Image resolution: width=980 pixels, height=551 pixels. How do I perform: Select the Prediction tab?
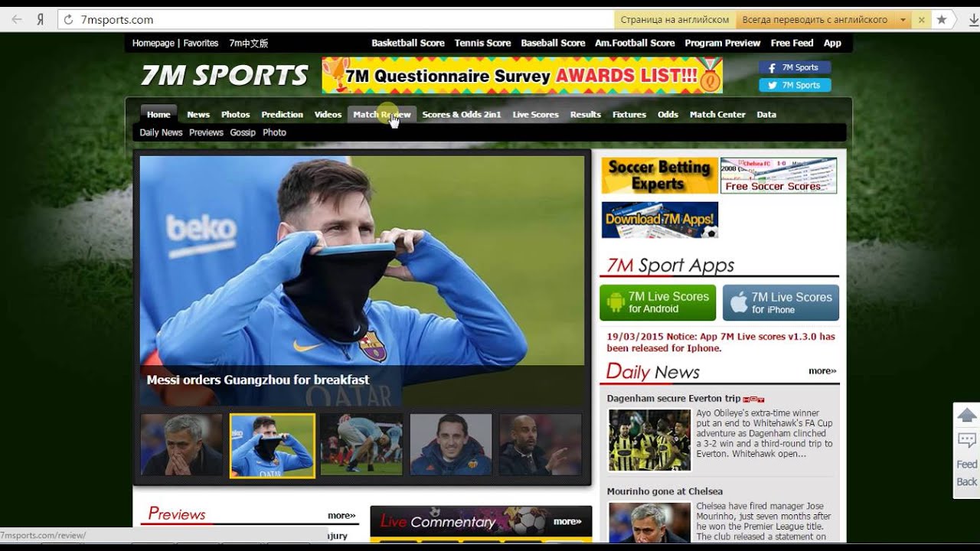[x=283, y=114]
